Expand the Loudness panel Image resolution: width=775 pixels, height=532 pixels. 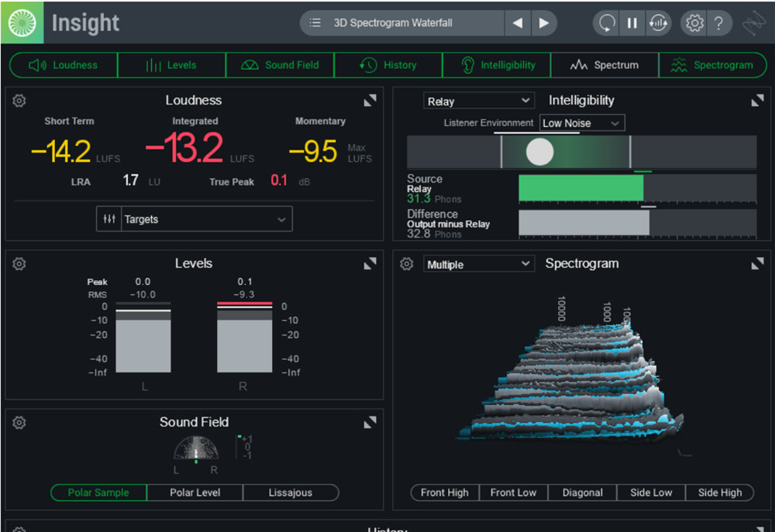tap(370, 100)
